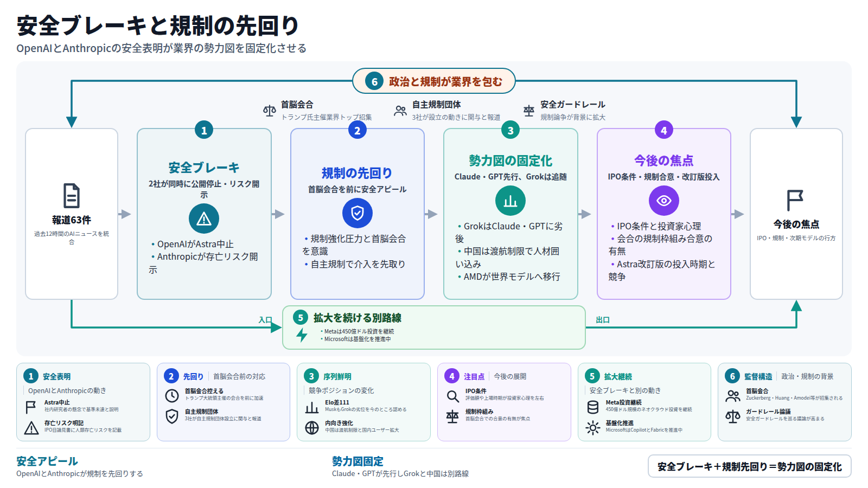
Task: Click the text IPO・規制・次期モデルの行方
Action: (x=796, y=238)
